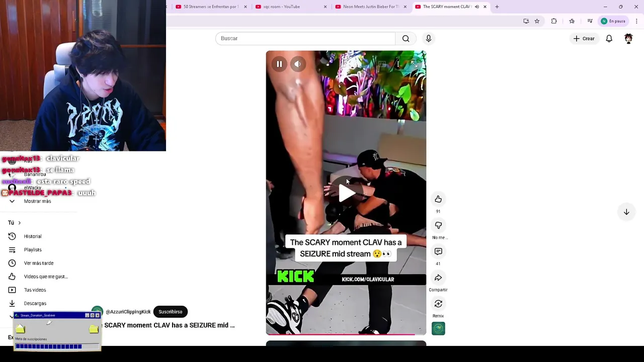Open the browser extensions puzzle icon
This screenshot has width=644, height=362.
[x=554, y=21]
